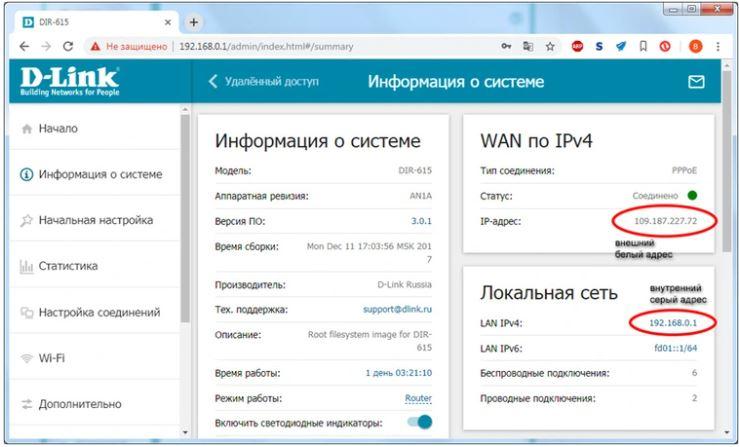Viewport: 739px width, 447px height.
Task: Click the star-wand icon beside Начальная настройка
Action: [26, 220]
